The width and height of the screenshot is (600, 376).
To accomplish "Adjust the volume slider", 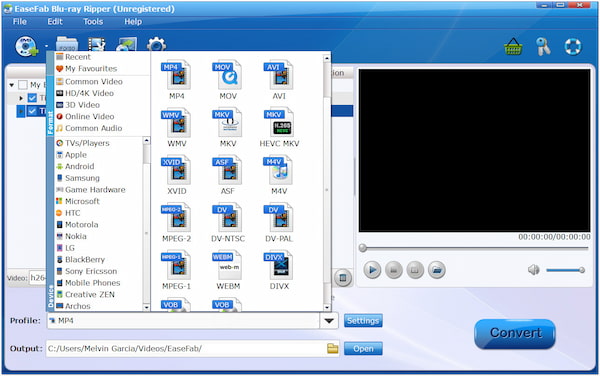I will click(x=565, y=270).
